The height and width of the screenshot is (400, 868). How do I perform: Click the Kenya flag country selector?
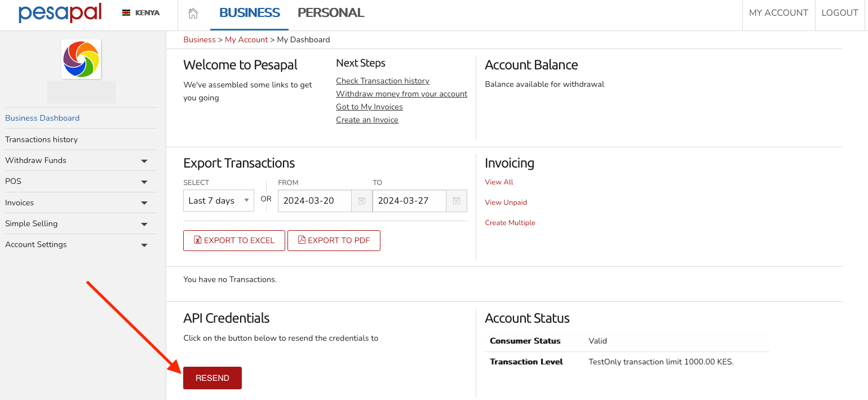[141, 12]
